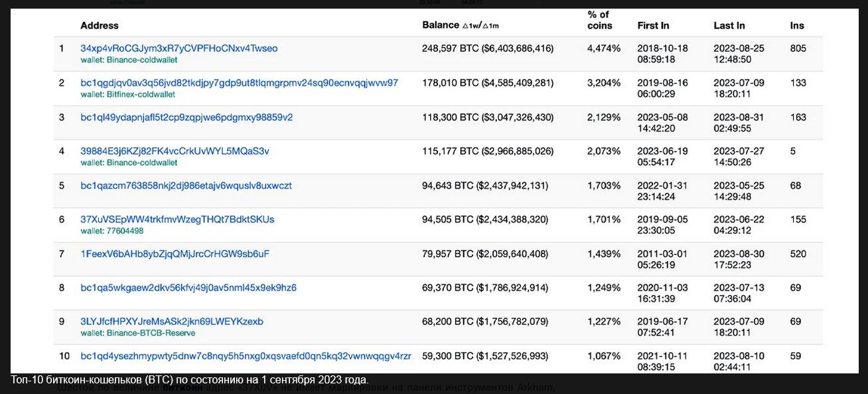
Task: Open address 39884E3j6KZj82FK4vcCrkUvWYL5MQaS3v
Action: [175, 151]
